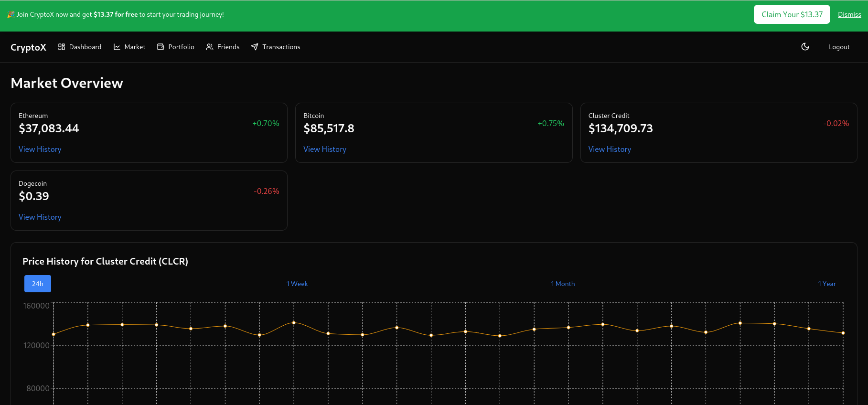Click the Friends people icon
The height and width of the screenshot is (405, 868).
click(210, 47)
